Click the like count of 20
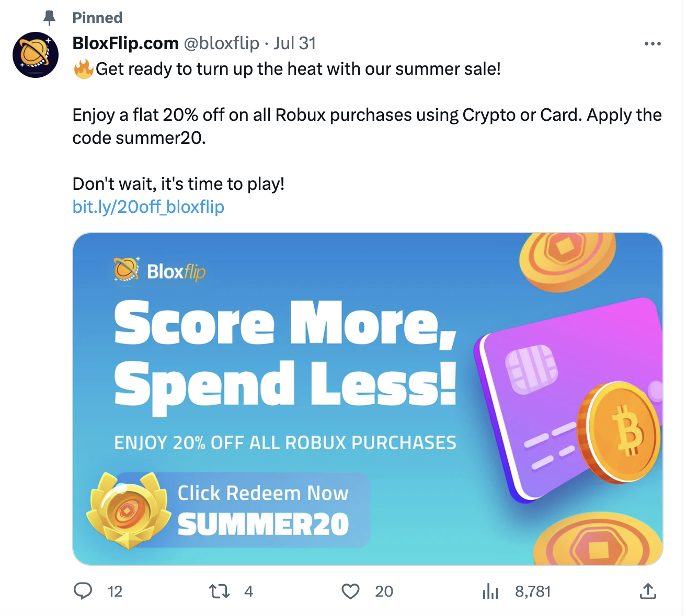Viewport: 686px width, 616px height. (384, 591)
